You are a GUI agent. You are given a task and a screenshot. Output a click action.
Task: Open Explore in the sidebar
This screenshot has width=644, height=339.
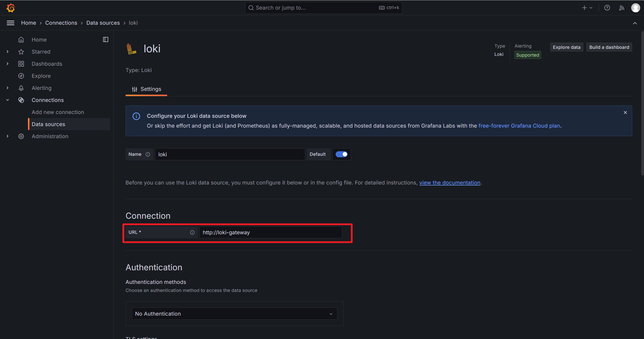point(41,76)
